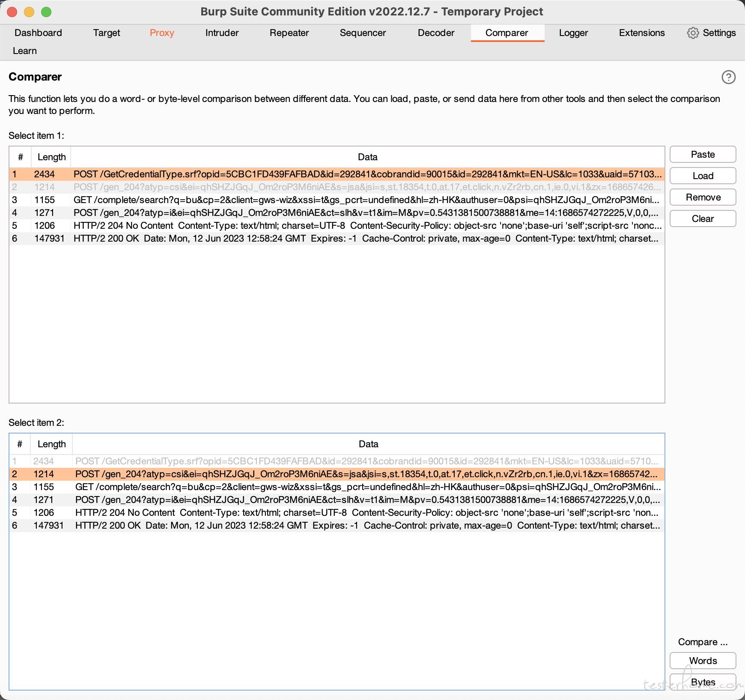Viewport: 745px width, 700px height.
Task: Open the Comparer help question-mark icon
Action: click(x=728, y=77)
